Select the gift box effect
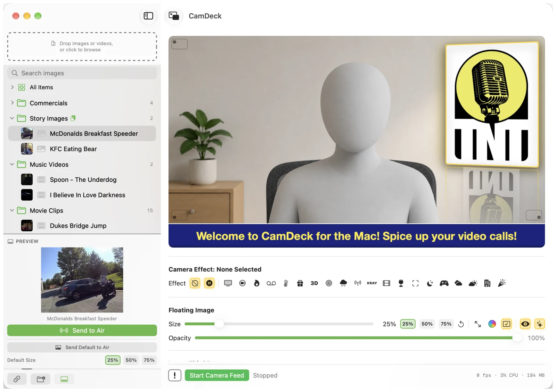556x392 pixels. point(300,283)
